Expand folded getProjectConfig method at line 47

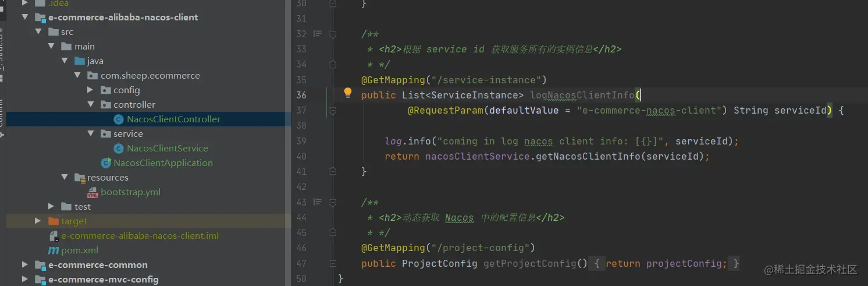(333, 263)
